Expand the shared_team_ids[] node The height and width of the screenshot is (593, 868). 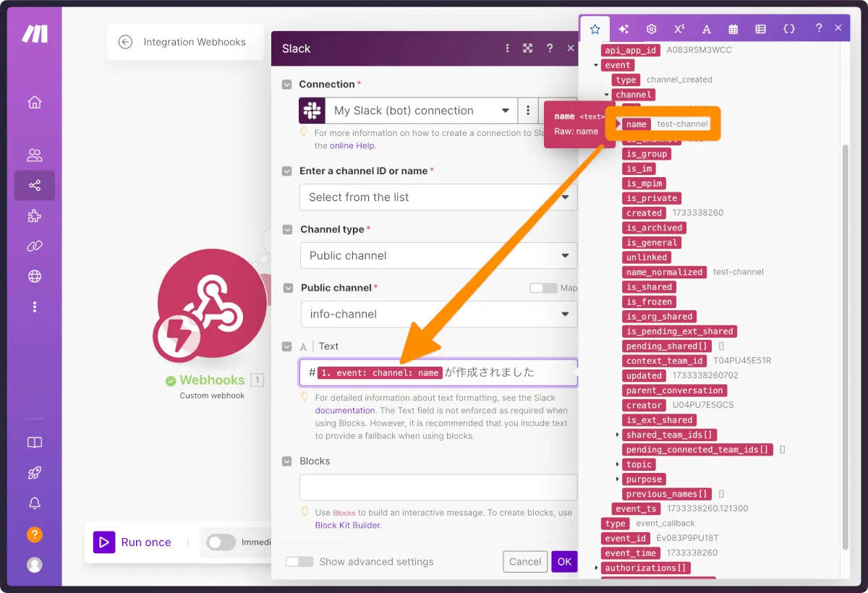(618, 435)
